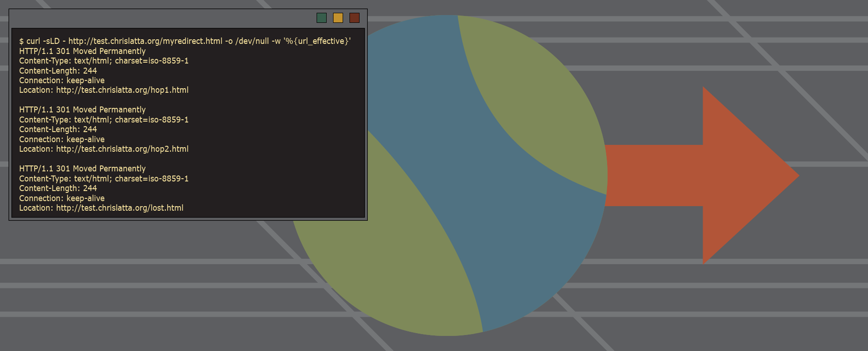Click the large red arrow pointing right
Image resolution: width=868 pixels, height=351 pixels.
point(713,175)
